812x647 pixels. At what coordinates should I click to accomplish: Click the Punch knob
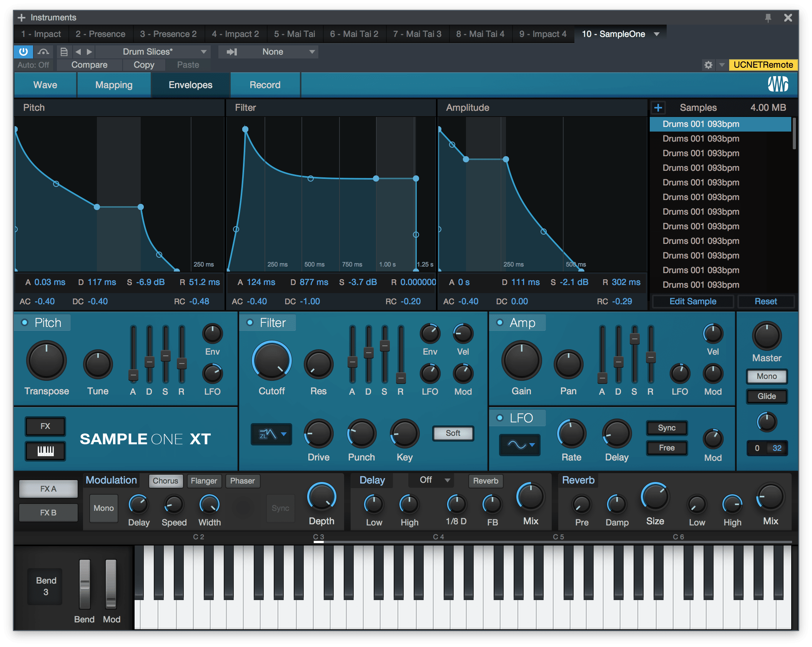[361, 434]
